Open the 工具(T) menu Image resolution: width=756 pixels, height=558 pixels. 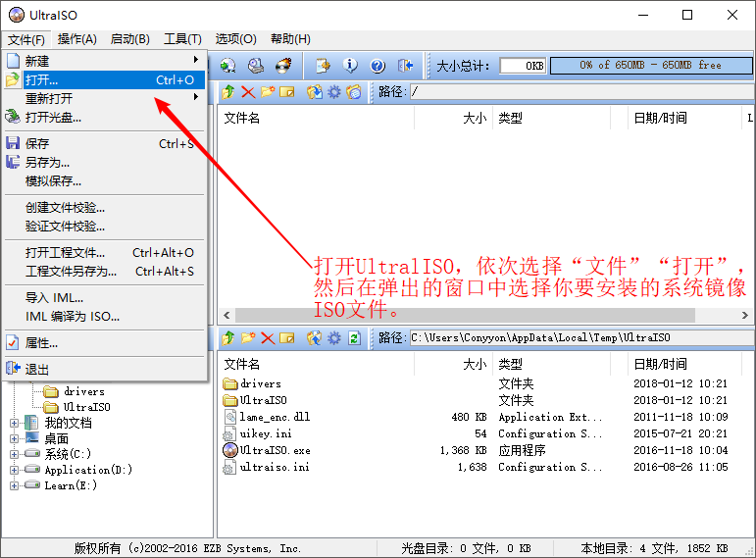tap(182, 39)
